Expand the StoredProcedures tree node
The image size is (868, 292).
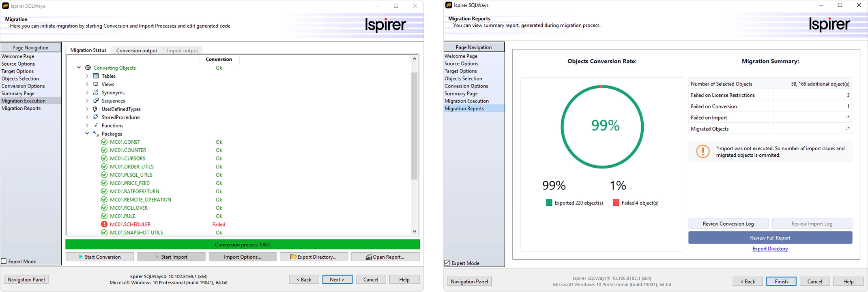pos(87,117)
